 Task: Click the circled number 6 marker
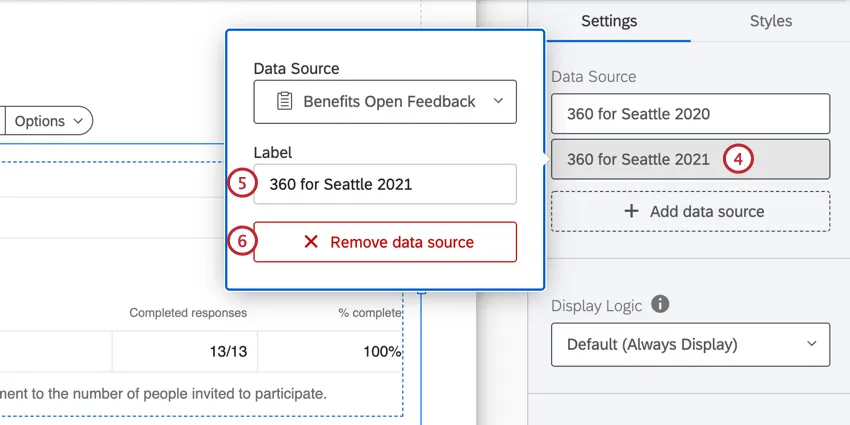[241, 242]
